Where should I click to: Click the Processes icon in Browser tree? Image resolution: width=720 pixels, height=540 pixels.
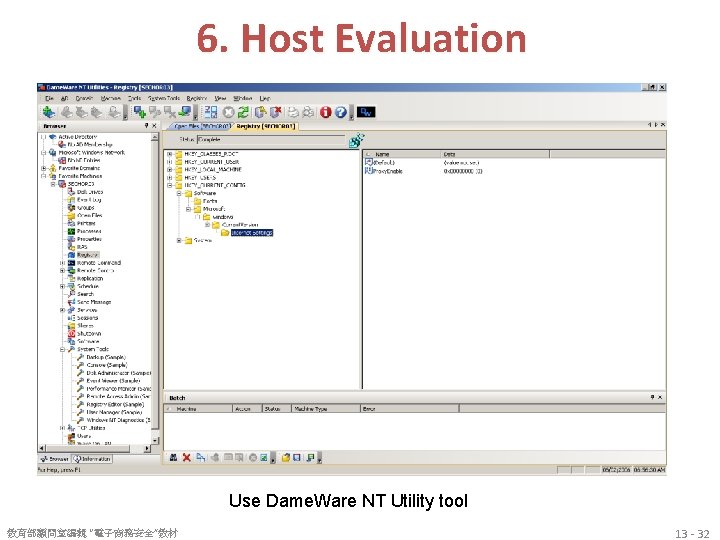[x=71, y=231]
